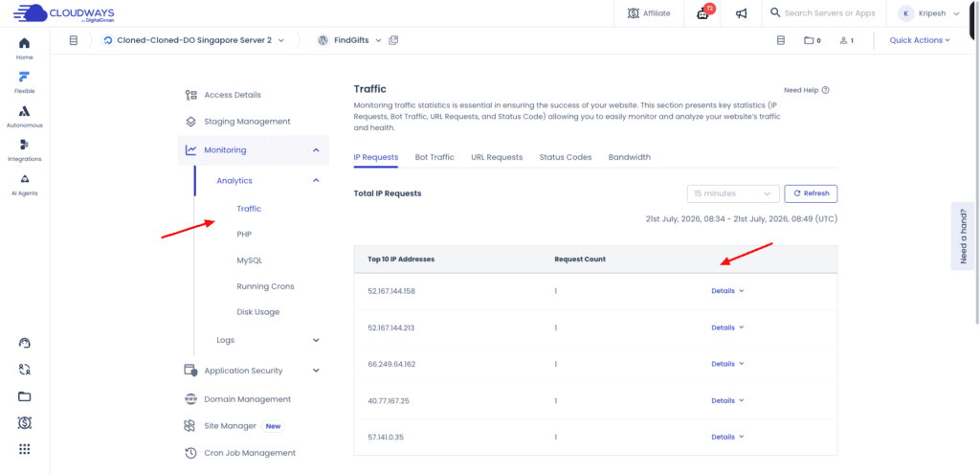Expand Details for 40.77.167.25
This screenshot has height=474, width=980.
tap(727, 400)
